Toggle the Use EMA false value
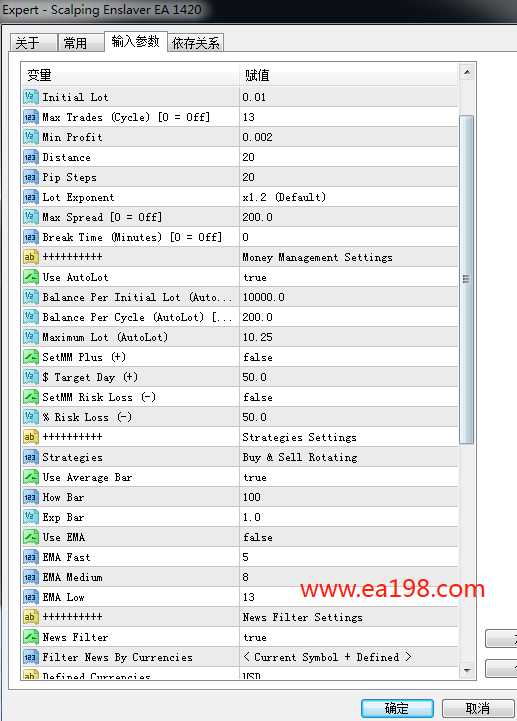Screen dimensions: 517x721 pyautogui.click(x=349, y=537)
